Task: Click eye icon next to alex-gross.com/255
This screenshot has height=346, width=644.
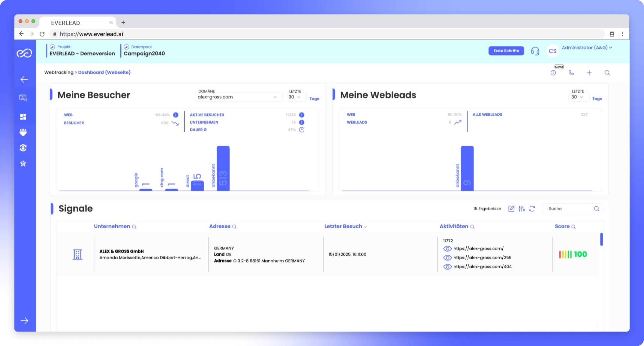Action: [447, 258]
